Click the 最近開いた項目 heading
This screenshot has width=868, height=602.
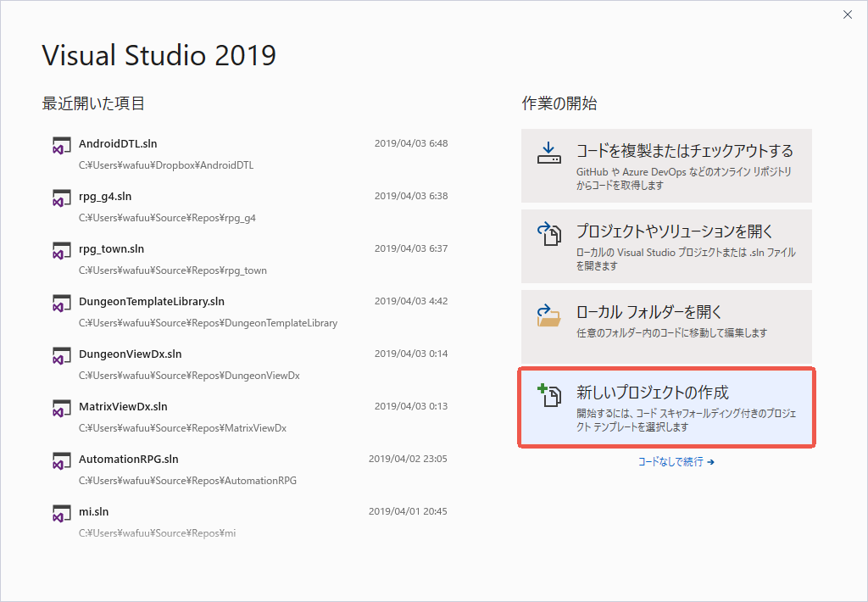point(93,103)
